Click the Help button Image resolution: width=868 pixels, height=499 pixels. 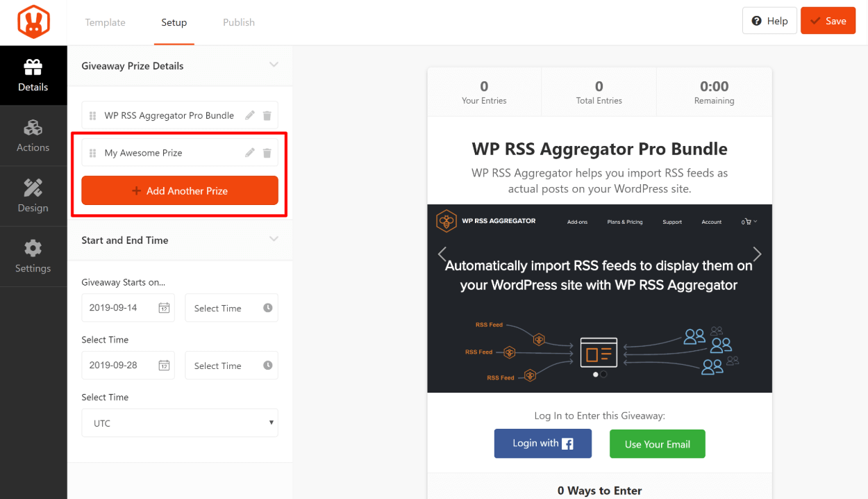(769, 21)
